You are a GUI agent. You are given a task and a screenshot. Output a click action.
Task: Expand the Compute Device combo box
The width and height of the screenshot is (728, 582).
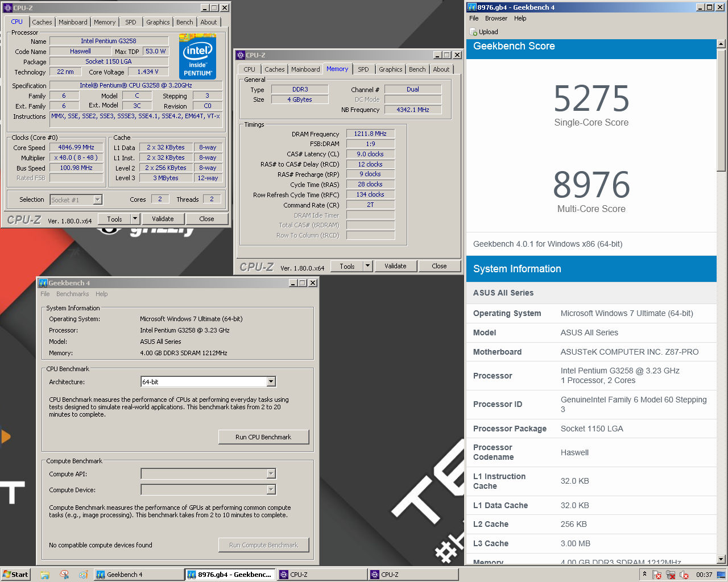[x=271, y=490]
